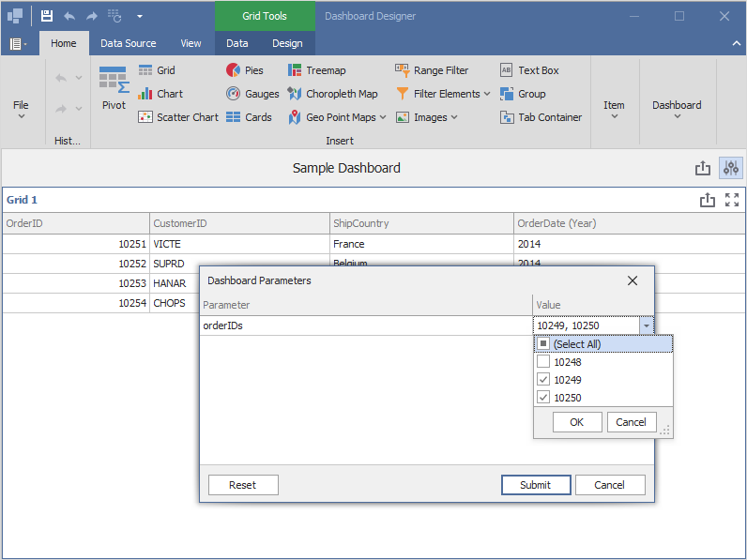Open the Data tab under Grid Tools
The image size is (747, 560).
(x=236, y=43)
